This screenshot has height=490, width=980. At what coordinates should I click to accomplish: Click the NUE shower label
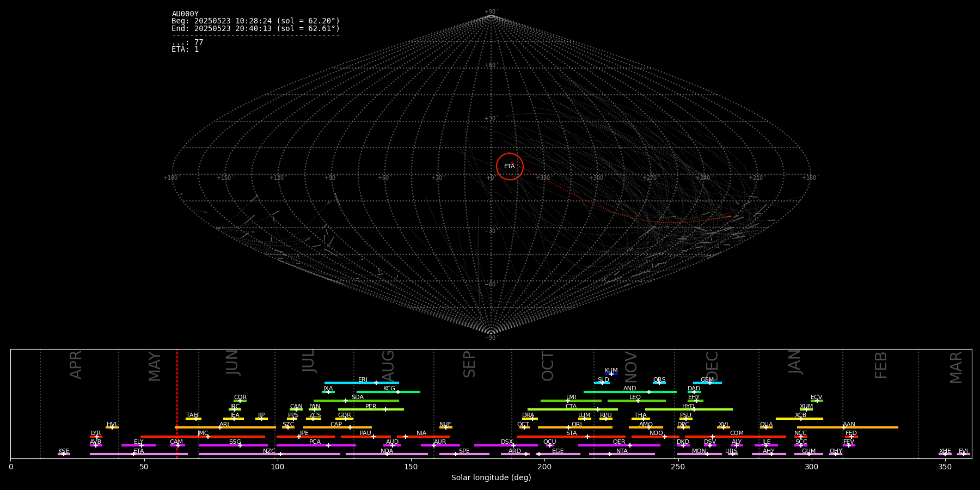[445, 425]
